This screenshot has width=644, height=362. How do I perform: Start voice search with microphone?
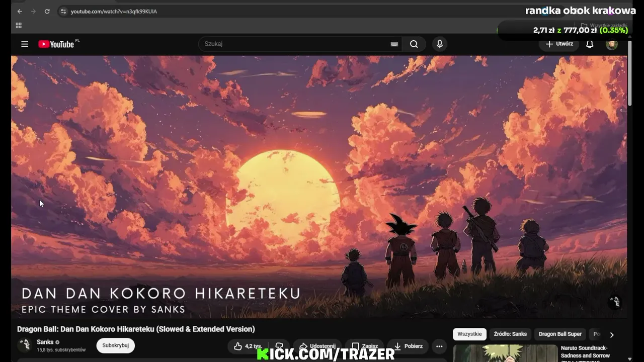click(440, 44)
